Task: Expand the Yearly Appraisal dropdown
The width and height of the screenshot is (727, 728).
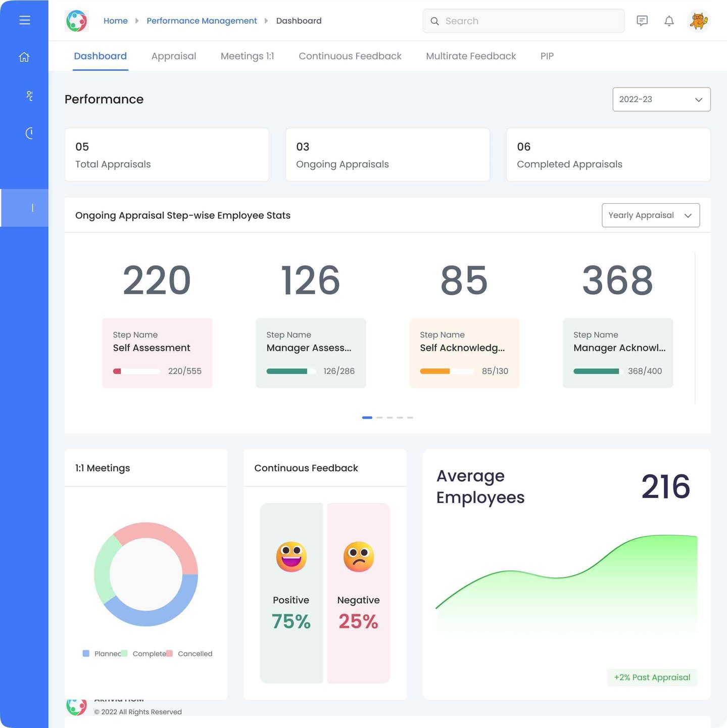Action: [650, 215]
